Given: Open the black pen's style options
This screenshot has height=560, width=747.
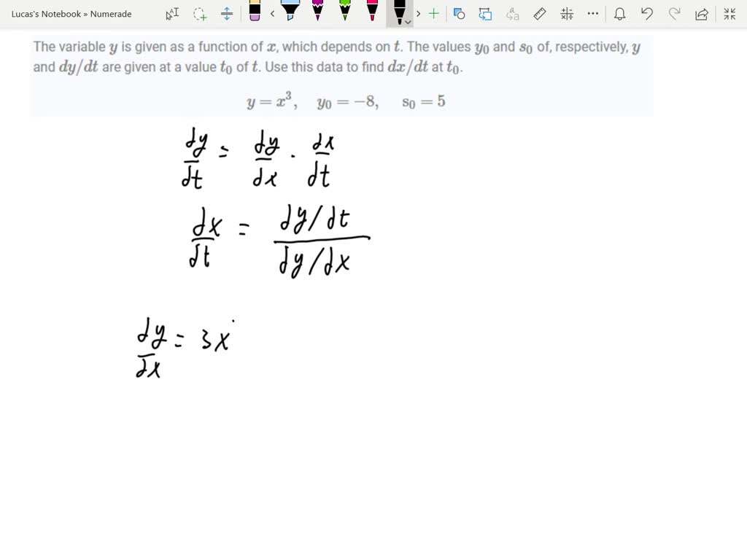Looking at the screenshot, I should [406, 20].
